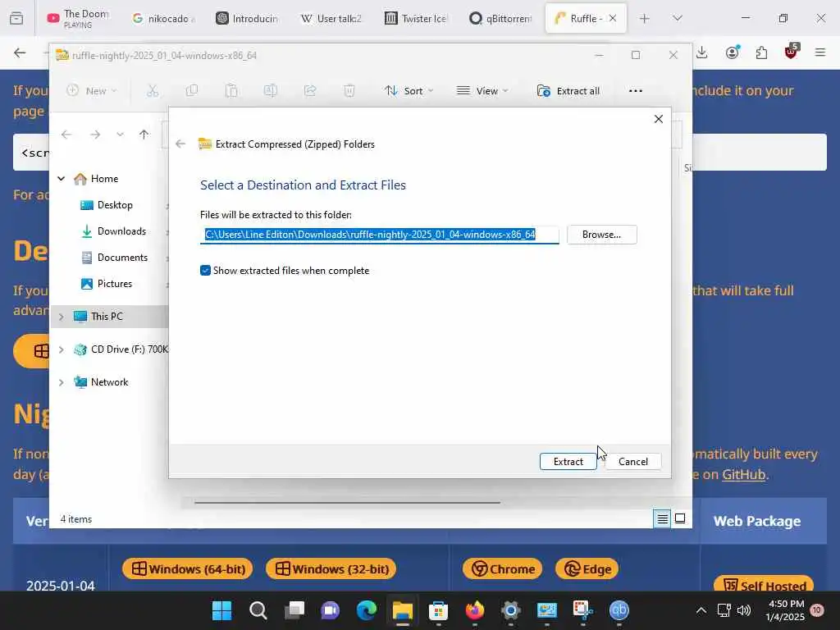This screenshot has height=630, width=840.
Task: Open Explorer's recent locations chevron
Action: 120,135
